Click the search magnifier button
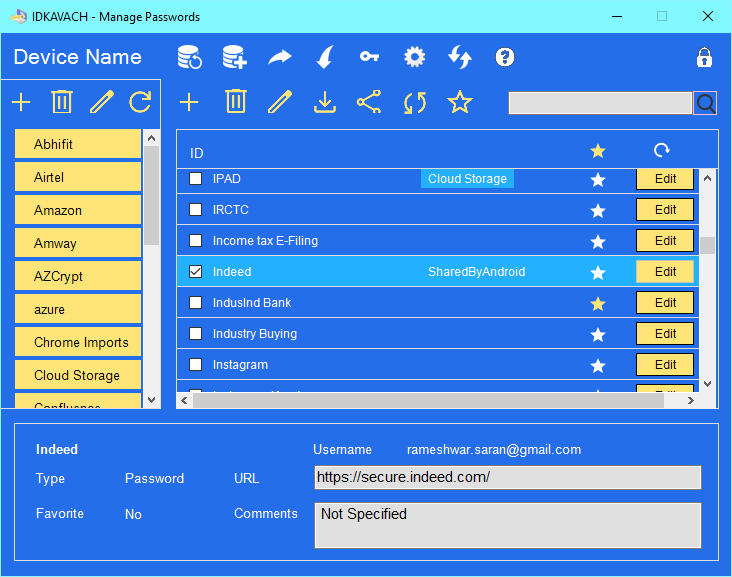Image resolution: width=732 pixels, height=577 pixels. pos(705,103)
